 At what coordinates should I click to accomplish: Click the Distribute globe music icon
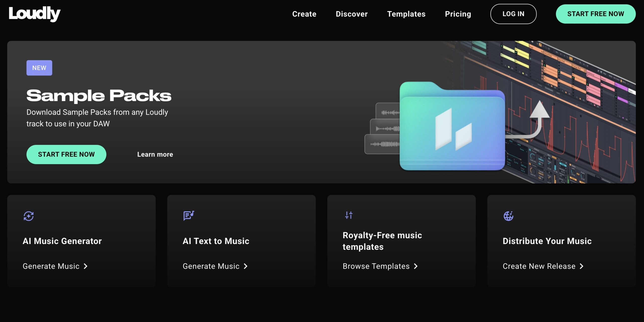click(508, 216)
